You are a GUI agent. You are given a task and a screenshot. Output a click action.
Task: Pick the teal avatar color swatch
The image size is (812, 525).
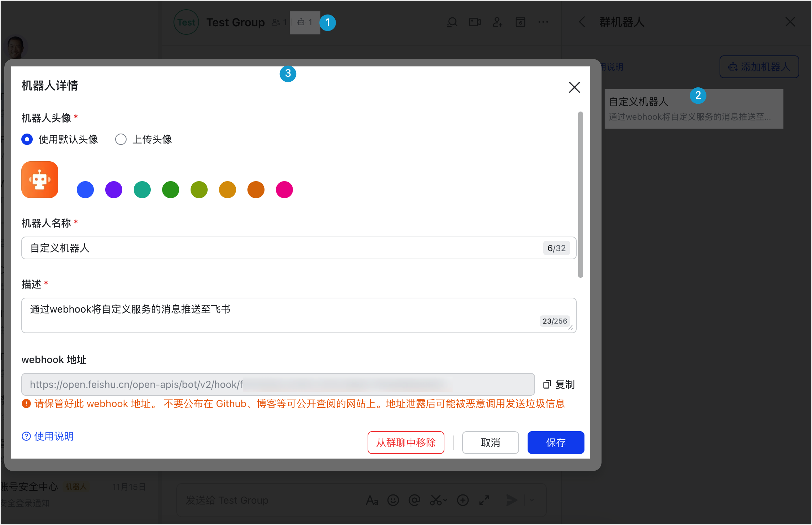point(142,190)
